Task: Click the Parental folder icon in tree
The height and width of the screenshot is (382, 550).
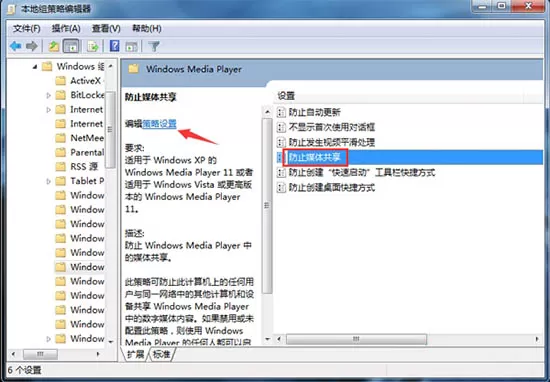Action: [x=60, y=152]
